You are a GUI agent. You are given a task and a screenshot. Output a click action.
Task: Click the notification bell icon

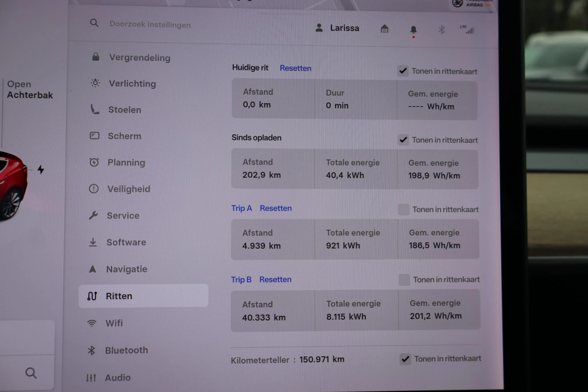pyautogui.click(x=413, y=30)
